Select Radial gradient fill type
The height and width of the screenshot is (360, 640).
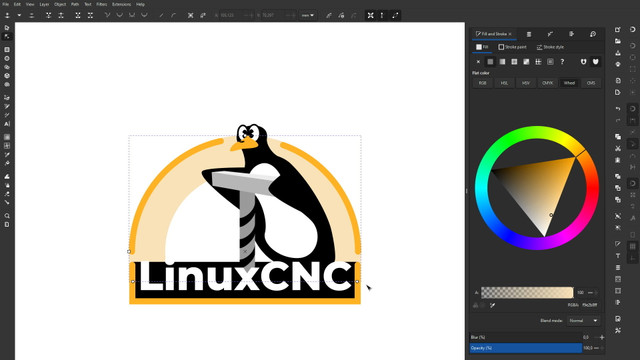tap(514, 62)
